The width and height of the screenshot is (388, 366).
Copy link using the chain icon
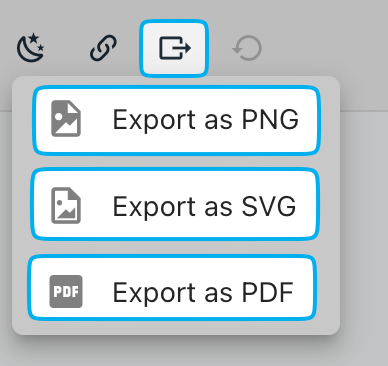pyautogui.click(x=103, y=48)
